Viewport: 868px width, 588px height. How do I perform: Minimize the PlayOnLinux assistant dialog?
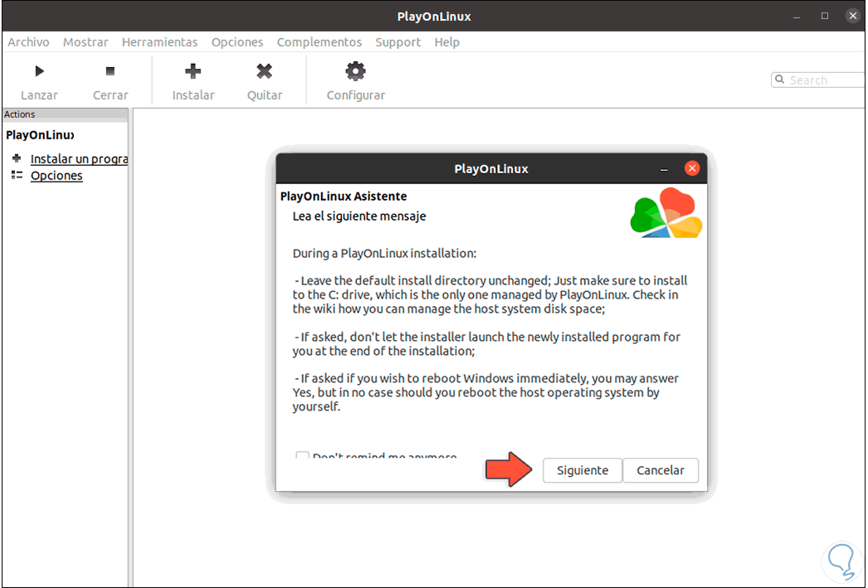point(664,168)
